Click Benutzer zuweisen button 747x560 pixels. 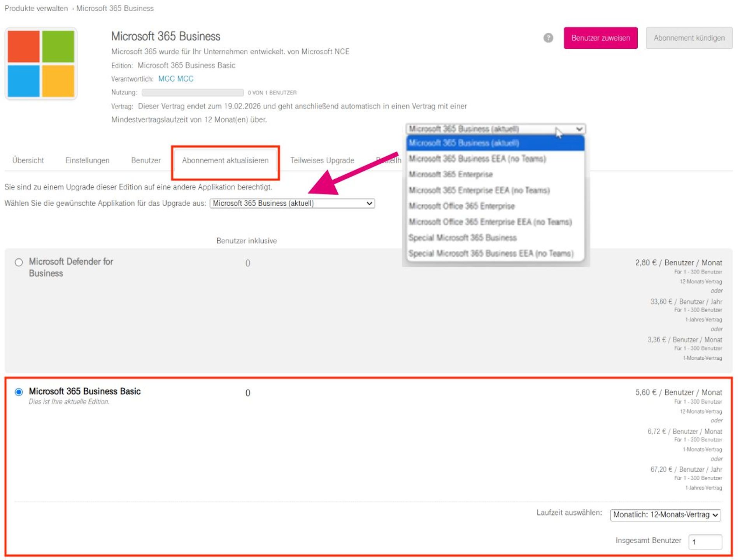(600, 38)
